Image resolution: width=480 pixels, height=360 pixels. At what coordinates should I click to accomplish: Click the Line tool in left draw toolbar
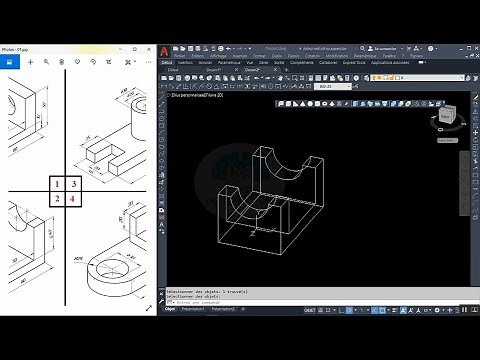162,97
